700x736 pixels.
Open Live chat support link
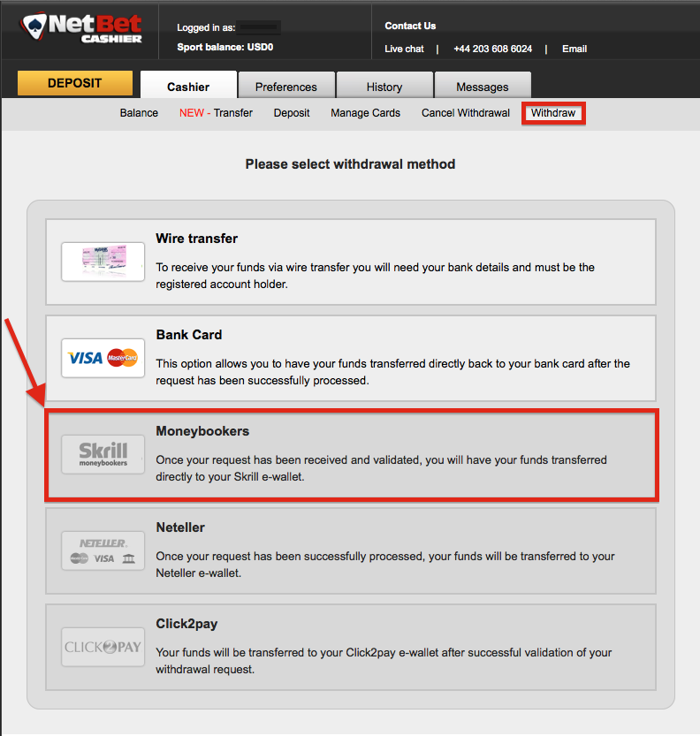404,49
